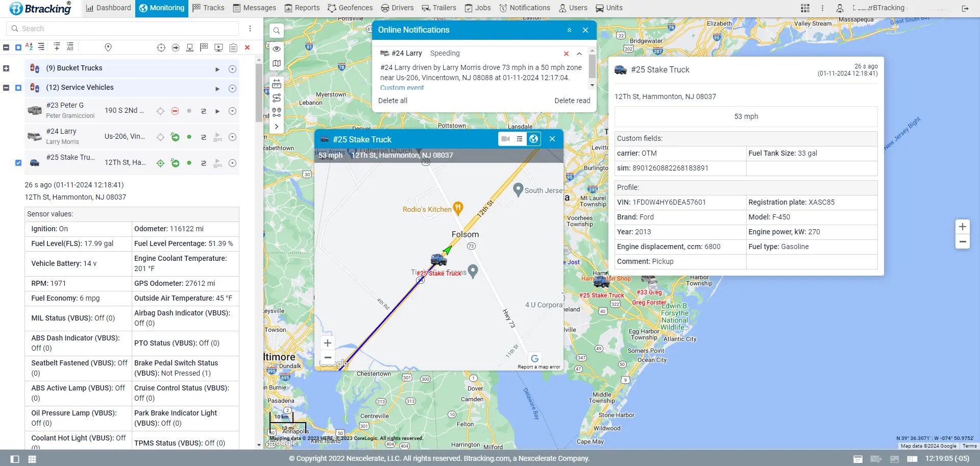Viewport: 980px width, 466px height.
Task: Open the map layers tool
Action: pos(276,64)
